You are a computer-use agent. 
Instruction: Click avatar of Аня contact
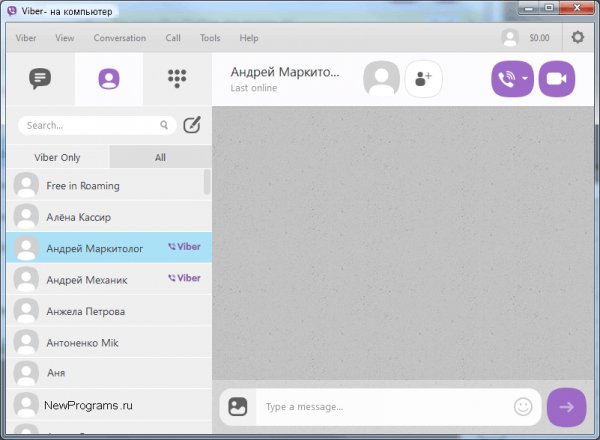[x=26, y=373]
